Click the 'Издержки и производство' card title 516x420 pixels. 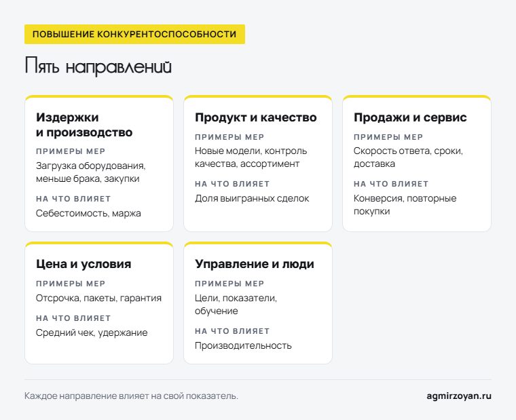point(84,125)
